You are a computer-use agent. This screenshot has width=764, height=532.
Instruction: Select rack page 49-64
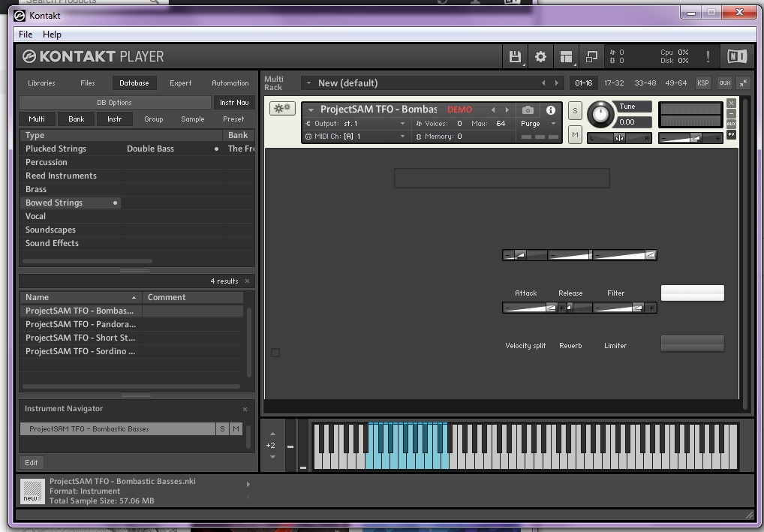[x=675, y=83]
